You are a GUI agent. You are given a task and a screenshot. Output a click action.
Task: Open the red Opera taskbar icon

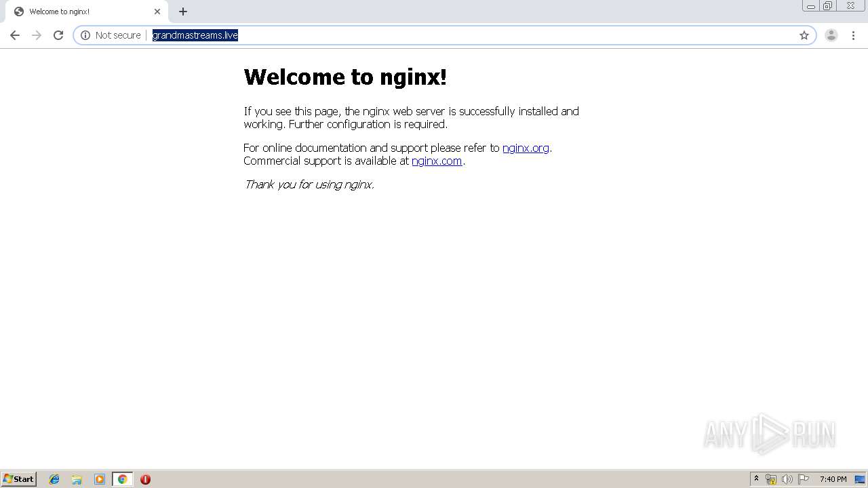[145, 479]
